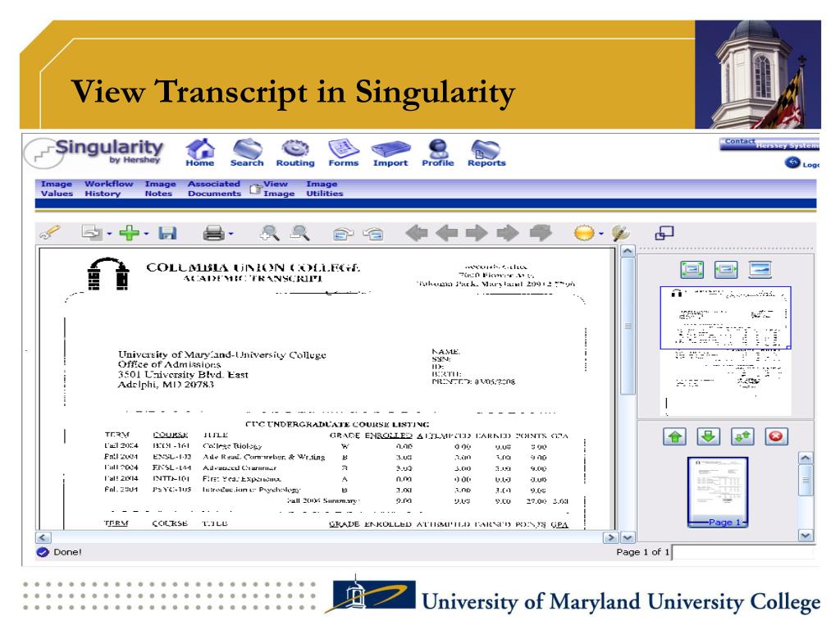Delete page with the red X button
Image resolution: width=840 pixels, height=630 pixels.
tap(776, 436)
